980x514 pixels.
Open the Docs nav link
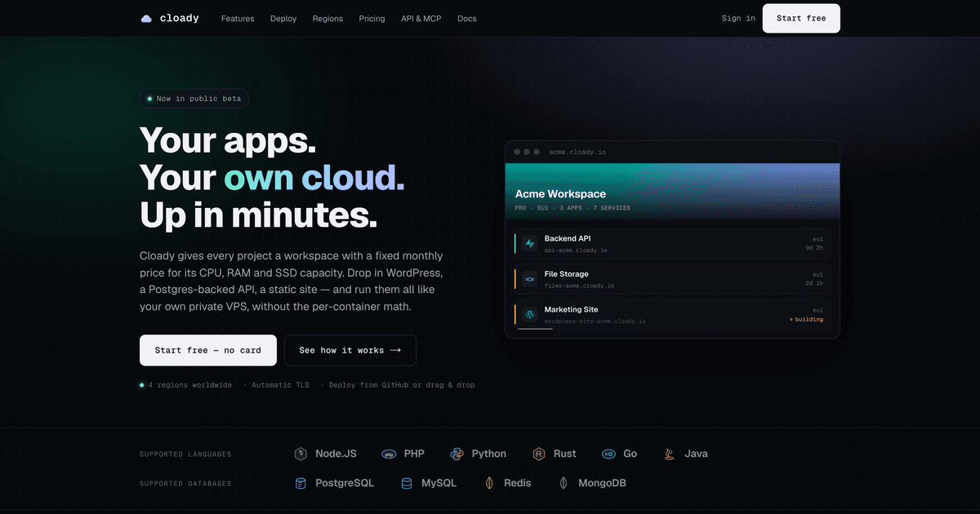467,19
